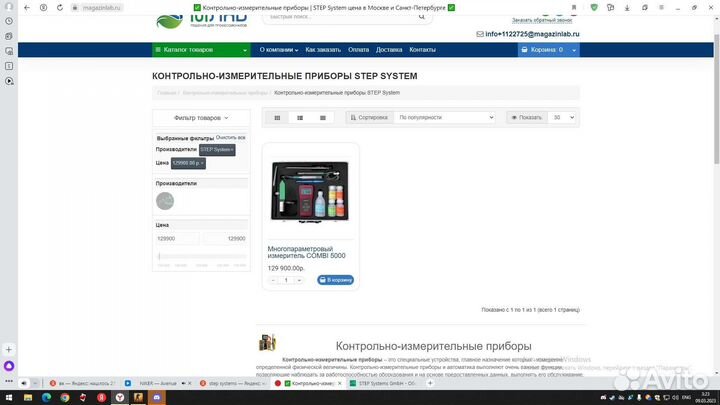720x405 pixels.
Task: Remove the STEP System manufacturer filter tag
Action: coord(217,149)
